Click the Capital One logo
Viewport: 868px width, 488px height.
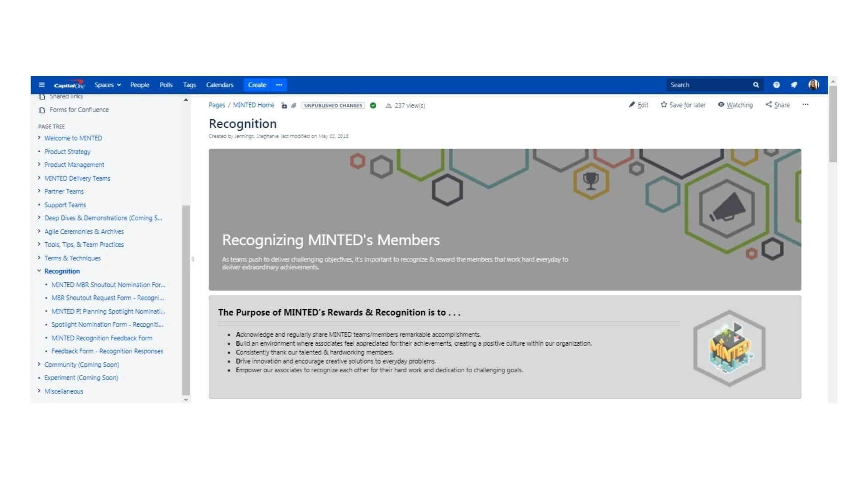pyautogui.click(x=69, y=85)
